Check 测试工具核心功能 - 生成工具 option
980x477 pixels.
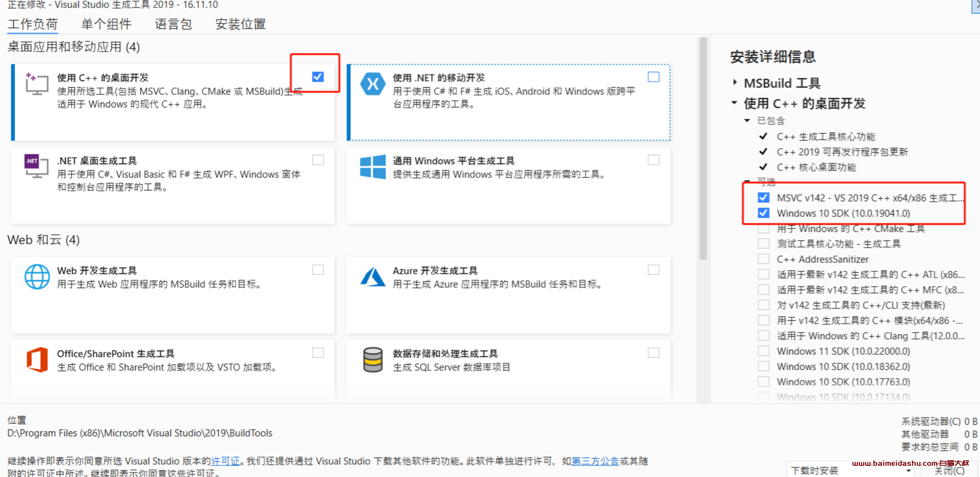click(x=763, y=244)
